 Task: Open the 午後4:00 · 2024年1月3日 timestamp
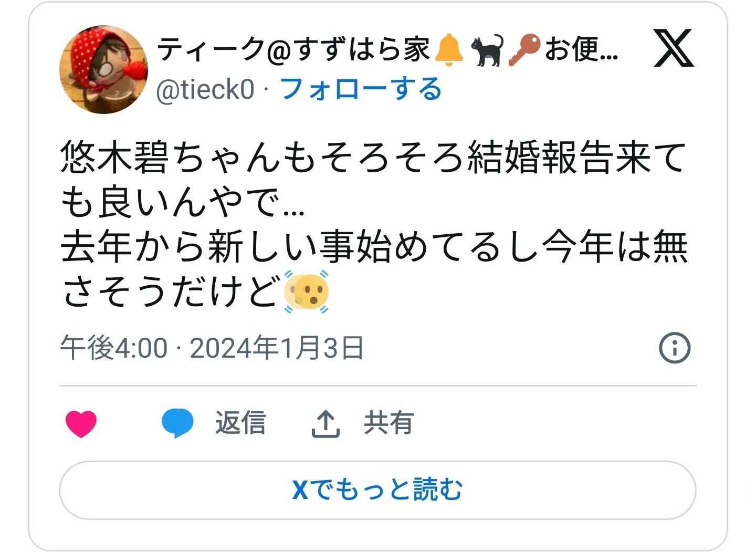212,348
